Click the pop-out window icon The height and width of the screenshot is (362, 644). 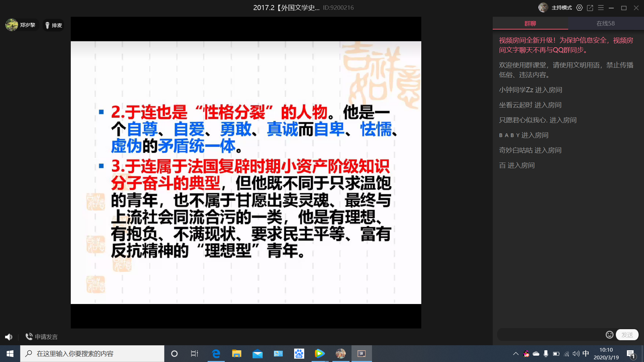[x=590, y=8]
